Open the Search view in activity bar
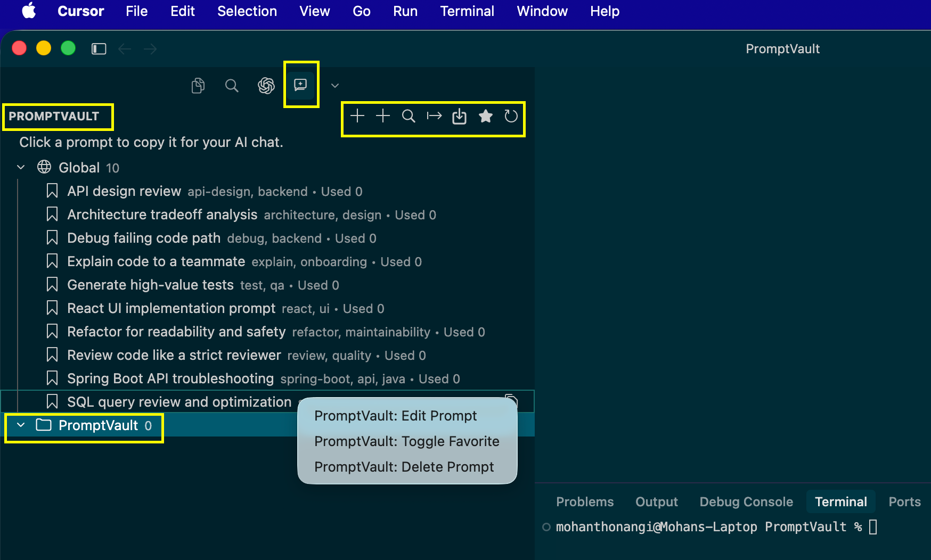 click(x=232, y=85)
